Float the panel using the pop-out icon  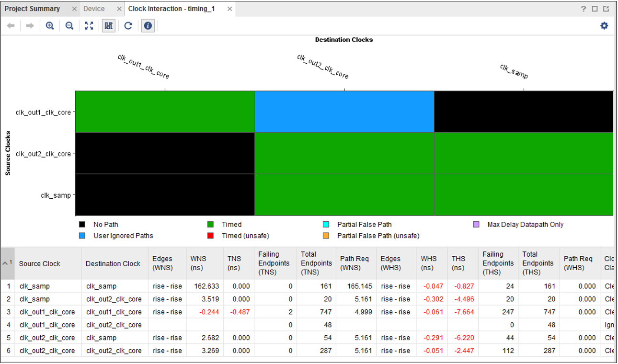606,9
